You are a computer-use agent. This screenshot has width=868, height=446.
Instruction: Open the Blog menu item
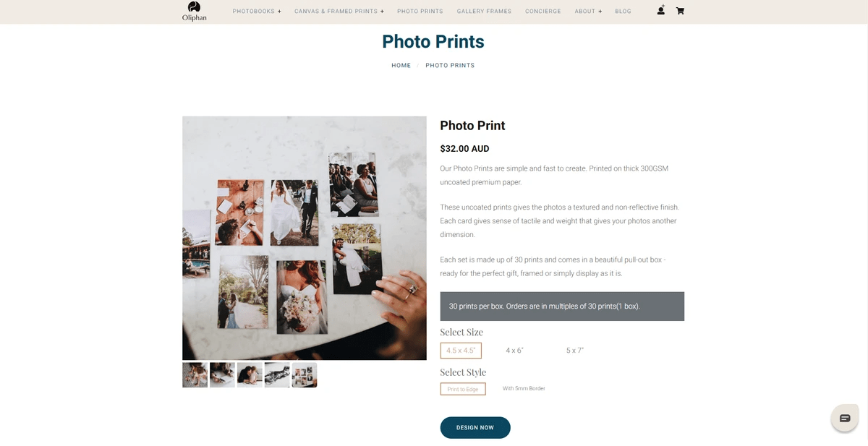tap(623, 12)
